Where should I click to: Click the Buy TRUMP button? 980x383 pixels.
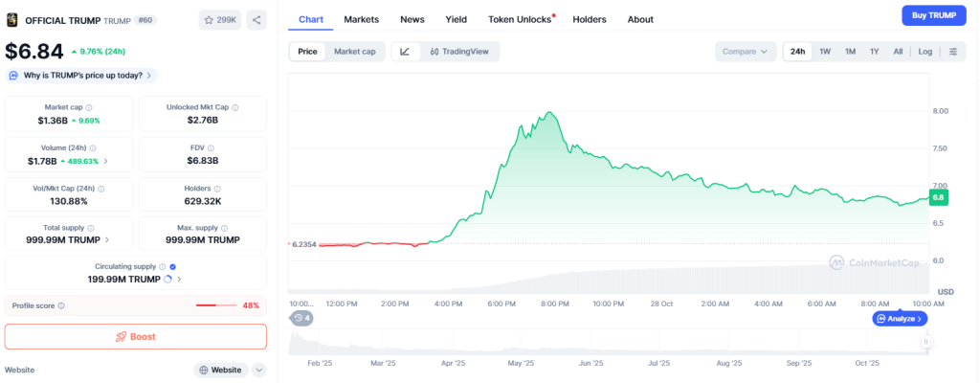coord(934,15)
